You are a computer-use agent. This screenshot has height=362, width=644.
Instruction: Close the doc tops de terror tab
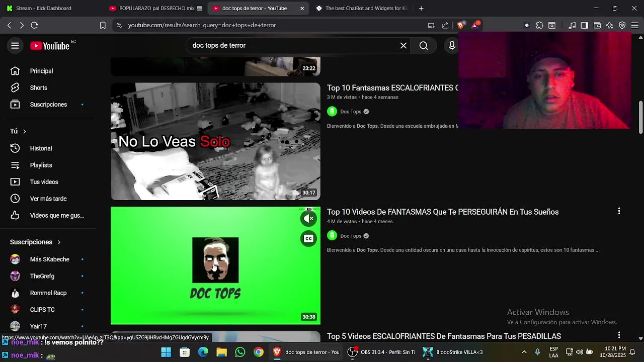[x=302, y=8]
